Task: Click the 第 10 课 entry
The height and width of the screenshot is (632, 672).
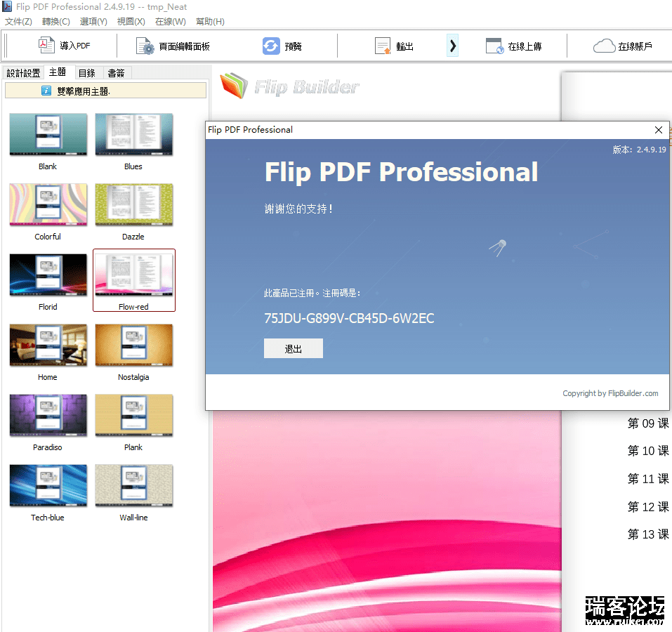Action: (x=648, y=451)
